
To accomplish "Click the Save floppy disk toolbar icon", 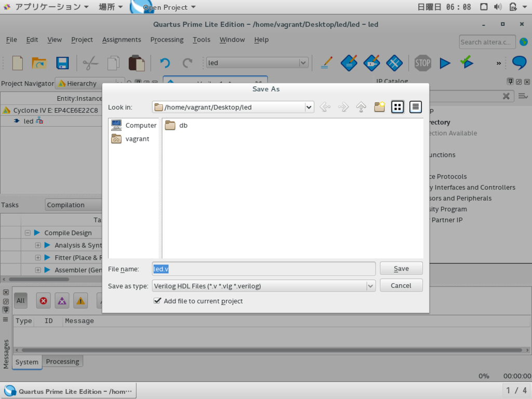I will pyautogui.click(x=62, y=63).
